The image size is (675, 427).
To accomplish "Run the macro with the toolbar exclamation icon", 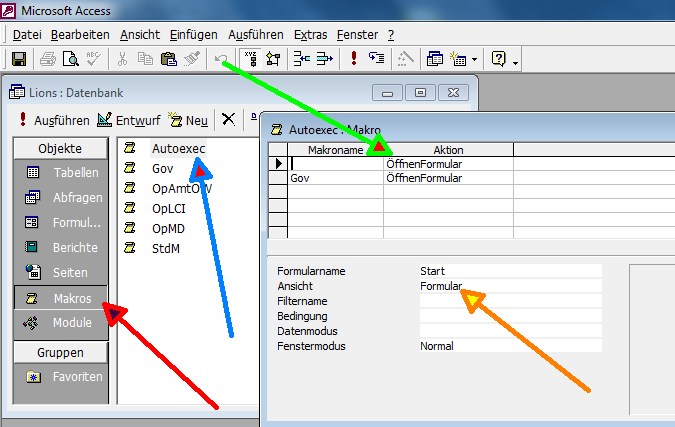I will (354, 59).
